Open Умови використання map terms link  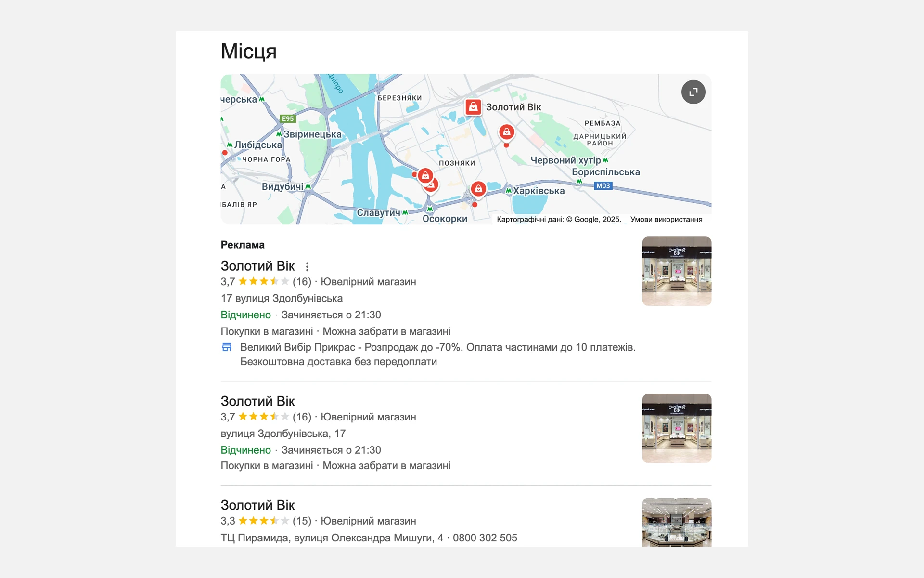tap(666, 220)
